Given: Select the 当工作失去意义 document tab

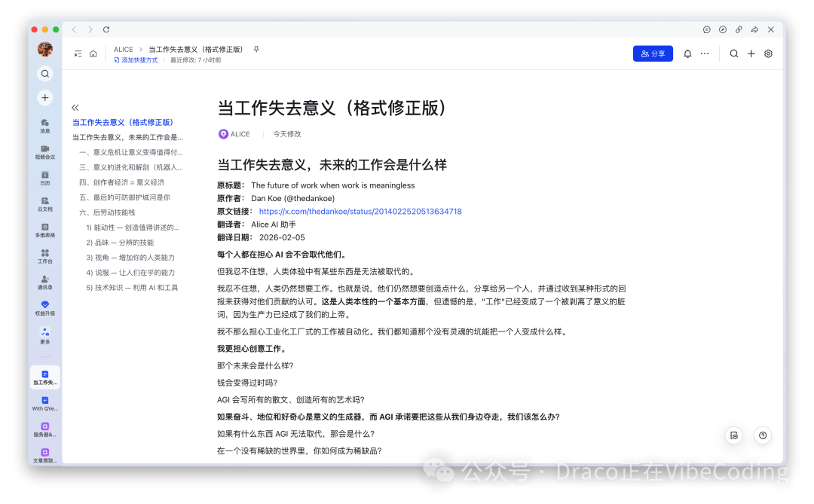Looking at the screenshot, I should click(44, 377).
